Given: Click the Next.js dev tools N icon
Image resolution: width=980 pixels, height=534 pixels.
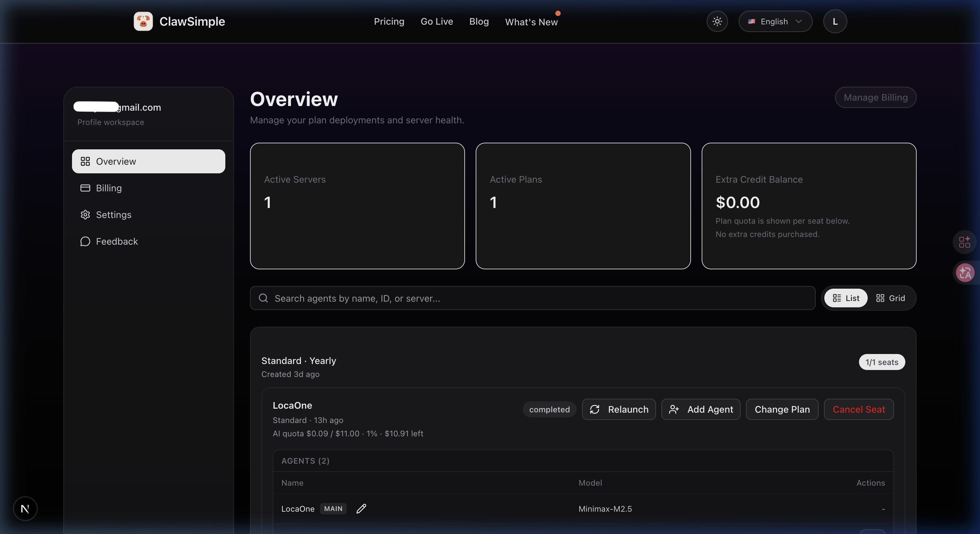Looking at the screenshot, I should pyautogui.click(x=25, y=509).
